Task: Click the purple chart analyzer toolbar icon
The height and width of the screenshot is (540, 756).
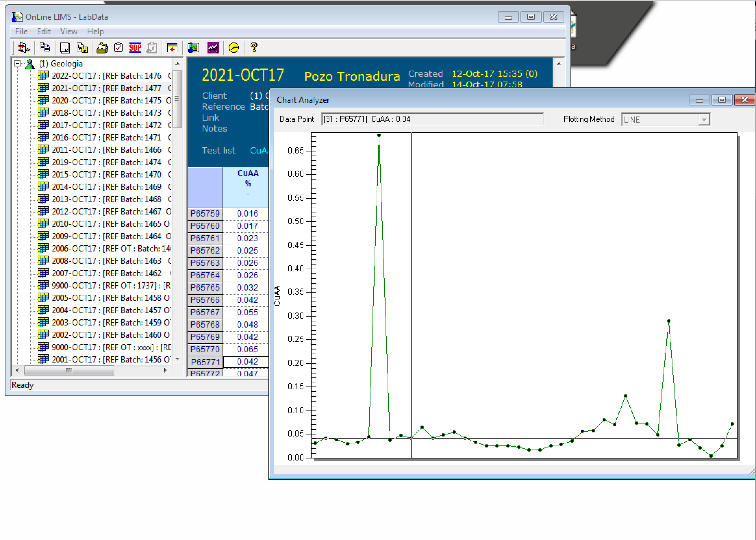Action: coord(213,48)
